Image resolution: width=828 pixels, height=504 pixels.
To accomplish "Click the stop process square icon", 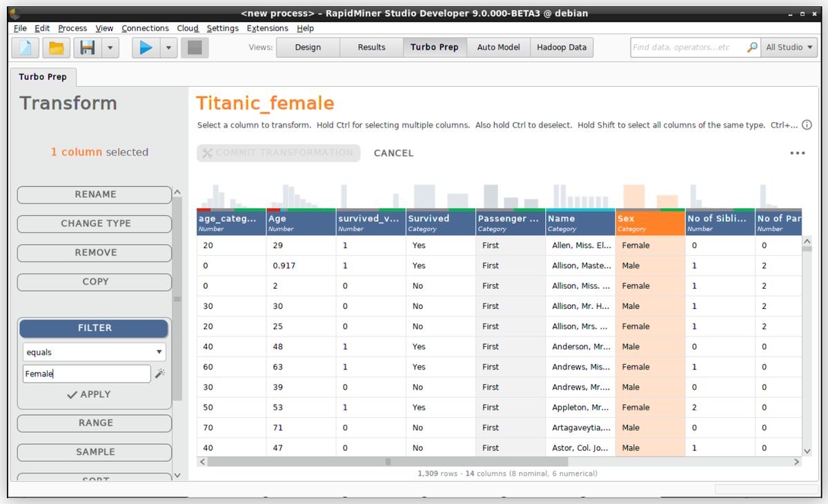I will [195, 48].
